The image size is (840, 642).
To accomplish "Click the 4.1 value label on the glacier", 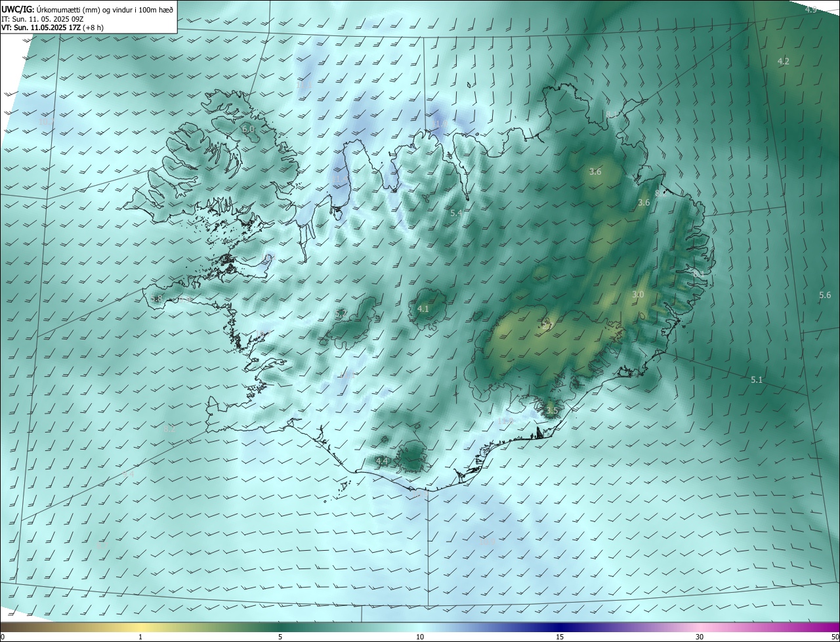I will tap(423, 309).
